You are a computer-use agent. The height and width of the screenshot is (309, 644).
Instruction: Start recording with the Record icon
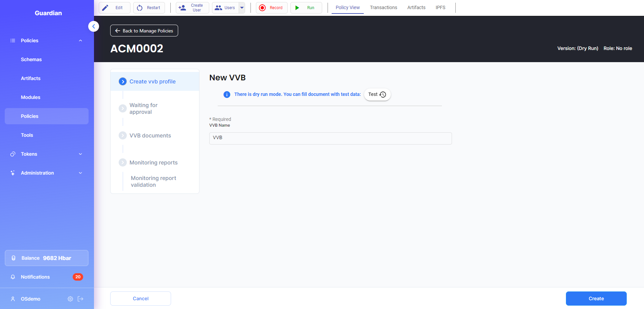click(262, 8)
